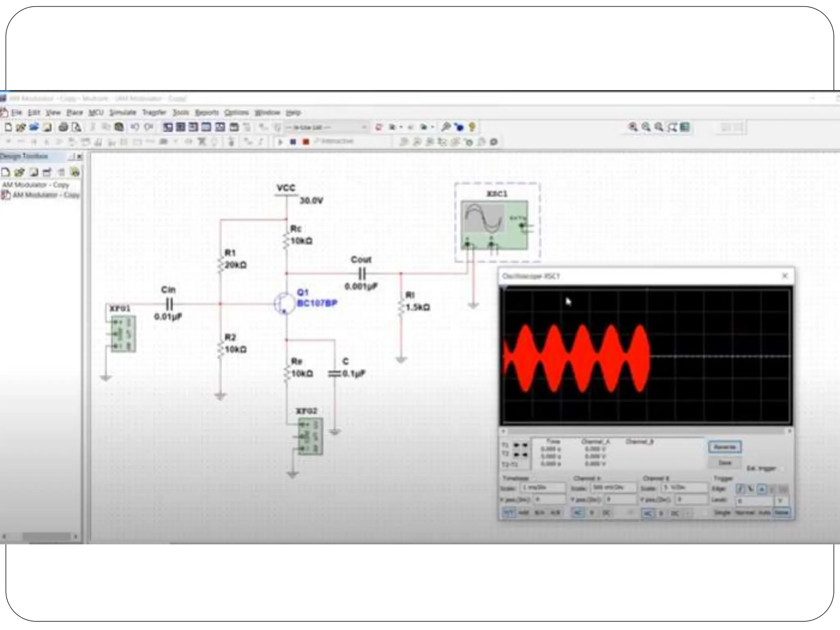
Task: Click the Print toolbar icon
Action: click(x=63, y=127)
